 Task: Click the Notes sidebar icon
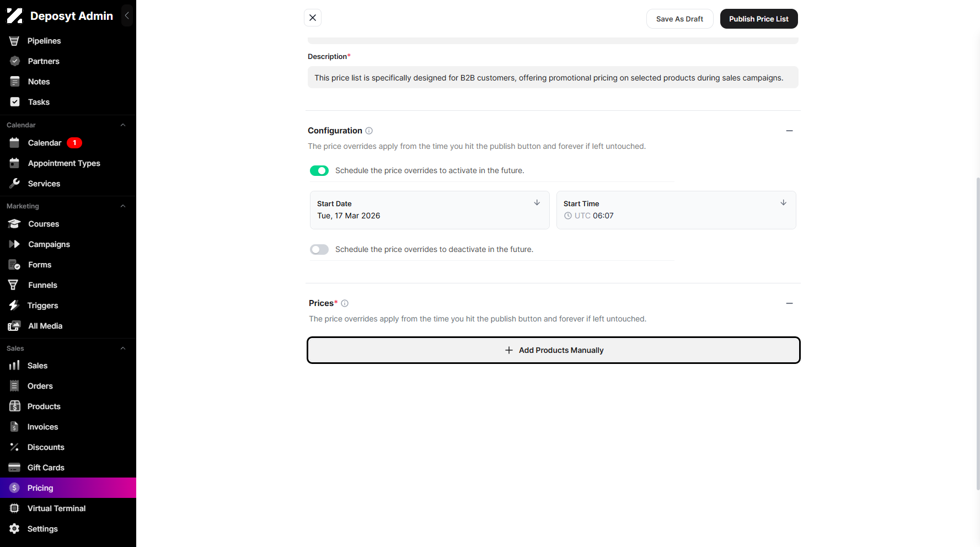click(15, 82)
